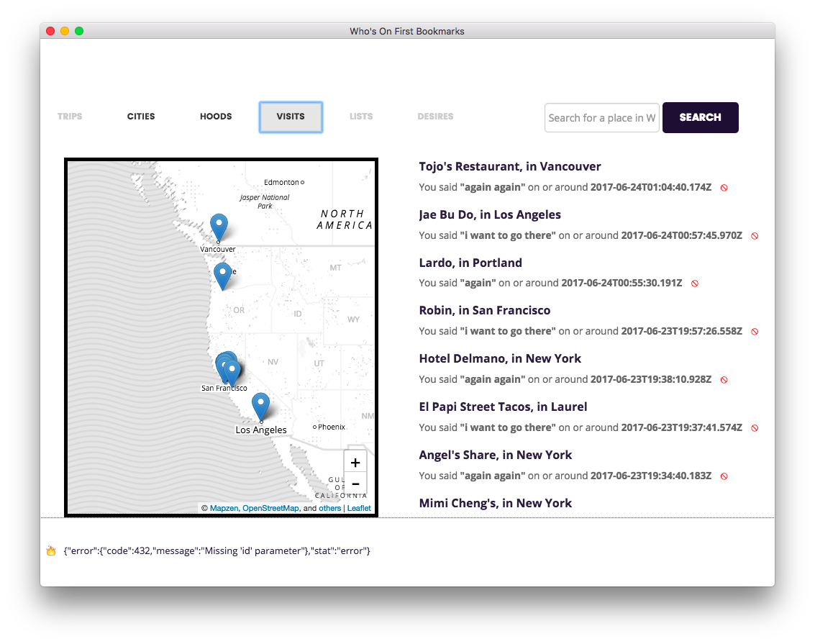Open Robin, in San Francisco
Viewport: 815px width, 644px height.
tap(484, 310)
